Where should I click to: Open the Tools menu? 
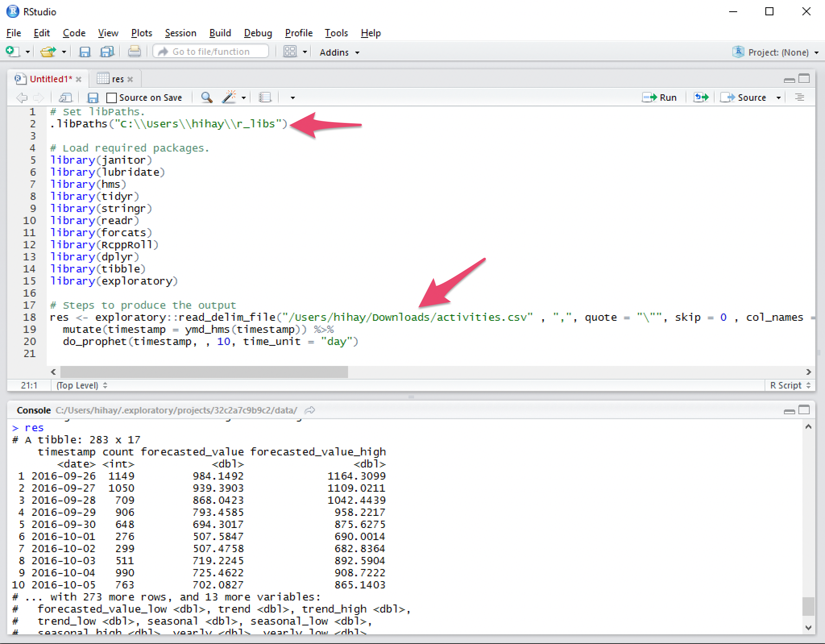tap(336, 33)
